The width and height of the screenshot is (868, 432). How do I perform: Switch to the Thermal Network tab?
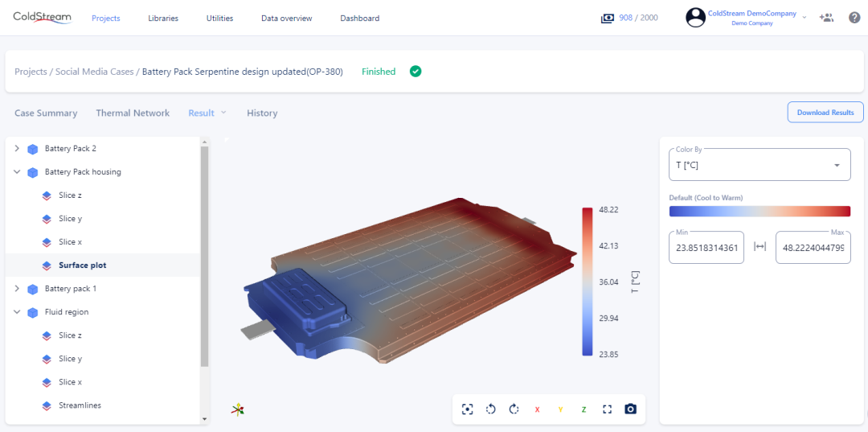click(x=133, y=113)
